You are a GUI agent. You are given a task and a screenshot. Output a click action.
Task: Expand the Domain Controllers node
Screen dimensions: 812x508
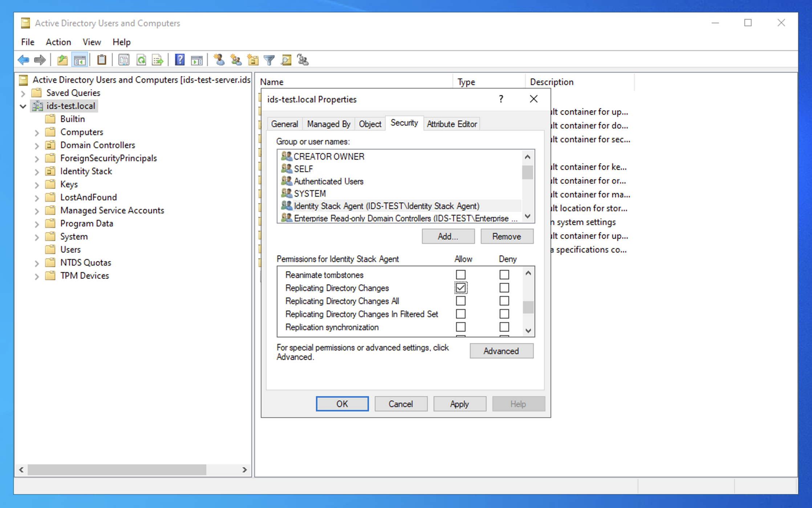(37, 146)
